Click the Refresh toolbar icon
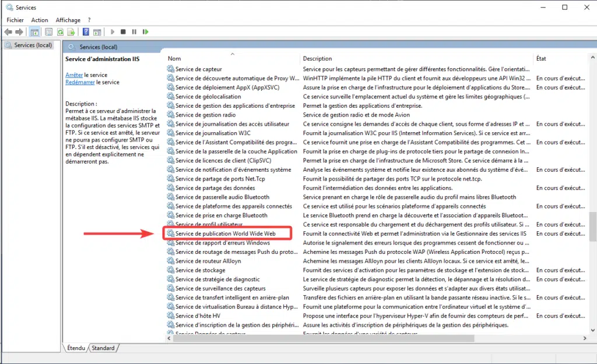The width and height of the screenshot is (597, 364). [60, 32]
